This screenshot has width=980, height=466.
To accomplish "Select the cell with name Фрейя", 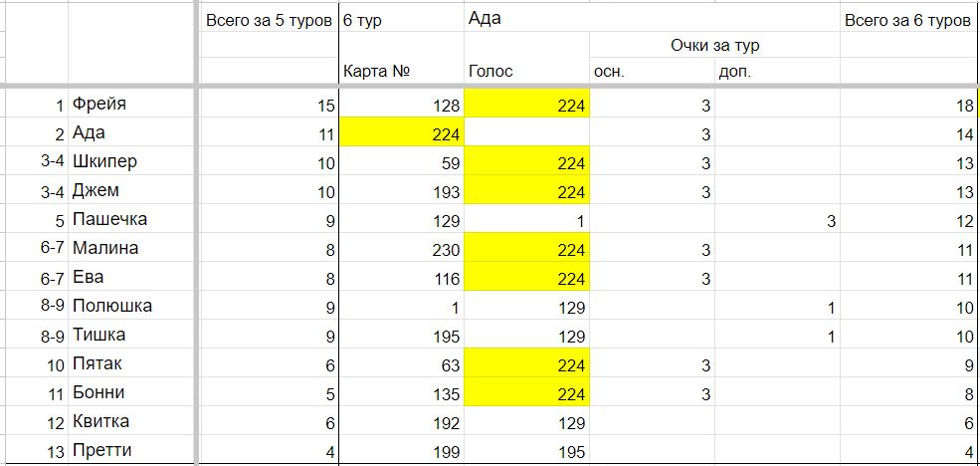I will click(132, 104).
